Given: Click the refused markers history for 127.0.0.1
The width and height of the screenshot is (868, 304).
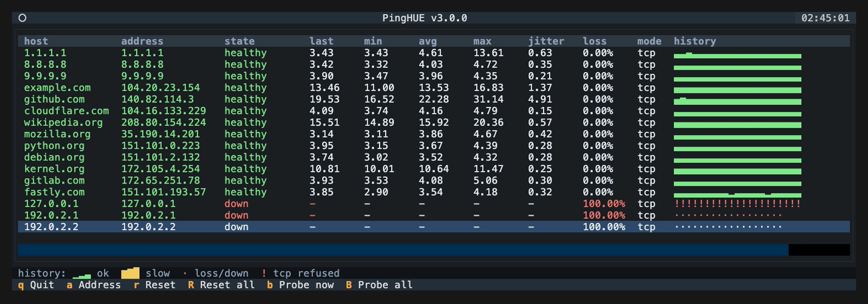Looking at the screenshot, I should (737, 204).
